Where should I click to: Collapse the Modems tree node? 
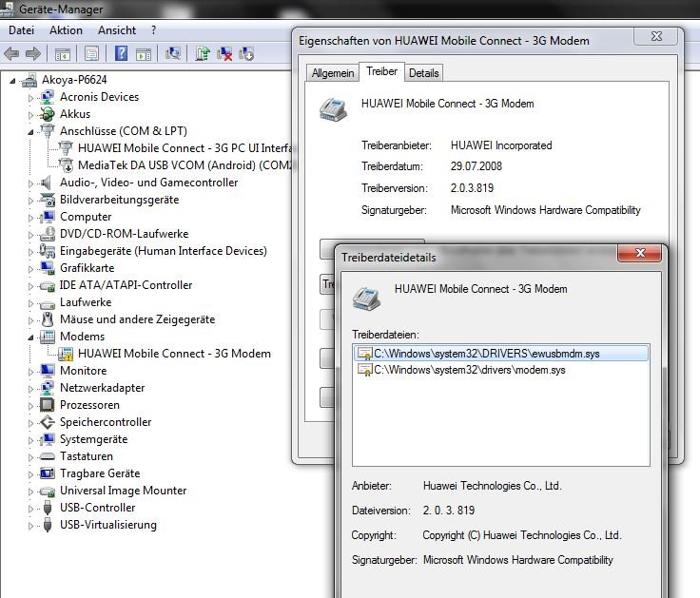coord(30,338)
